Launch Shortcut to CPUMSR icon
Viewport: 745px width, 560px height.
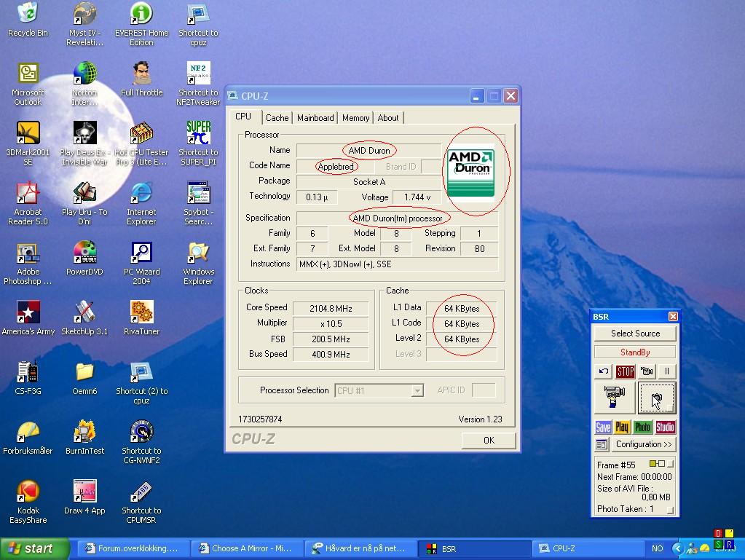click(141, 502)
